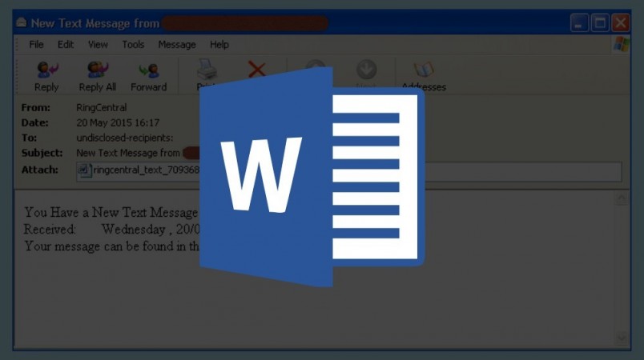Maximize the email message window
Screen dimensions: 644x360
click(600, 23)
